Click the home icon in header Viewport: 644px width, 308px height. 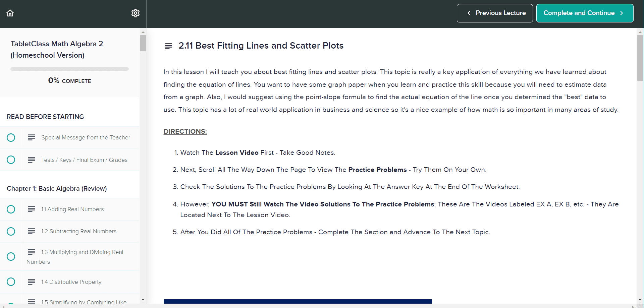click(10, 13)
